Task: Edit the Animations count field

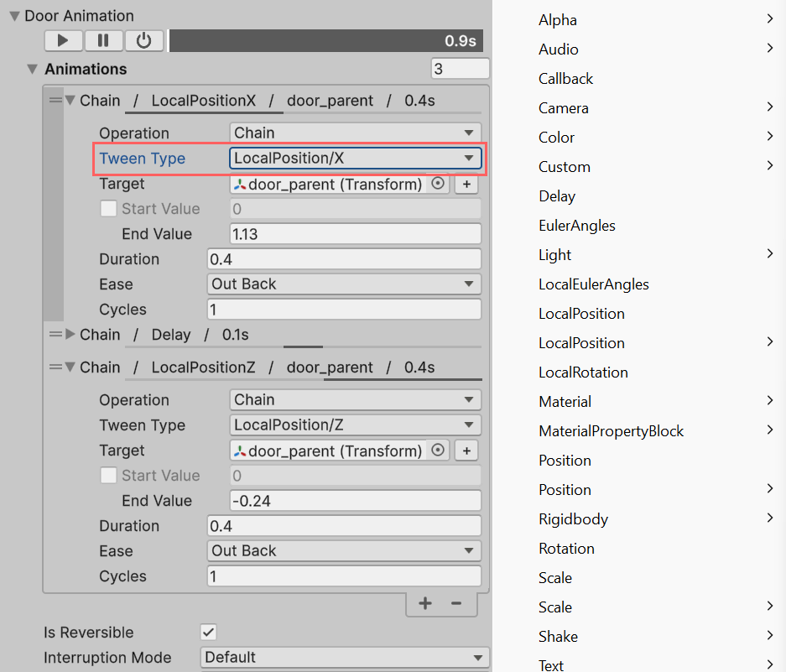Action: (461, 69)
